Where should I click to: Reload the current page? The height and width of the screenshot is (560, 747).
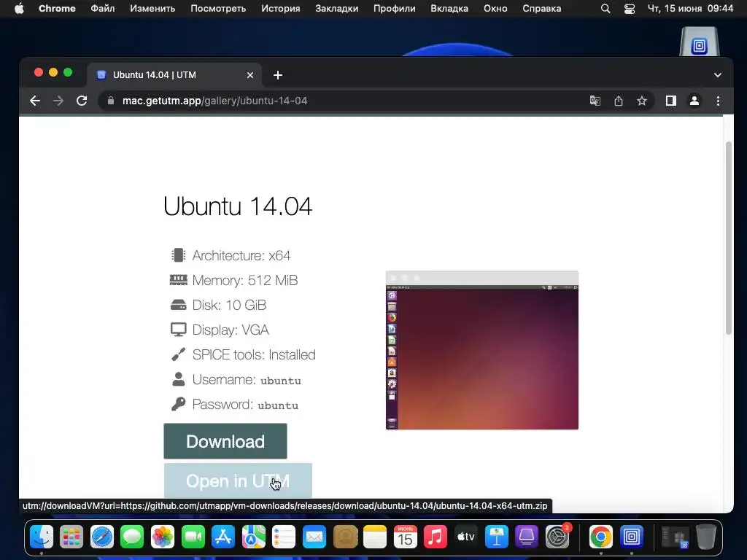click(x=82, y=101)
